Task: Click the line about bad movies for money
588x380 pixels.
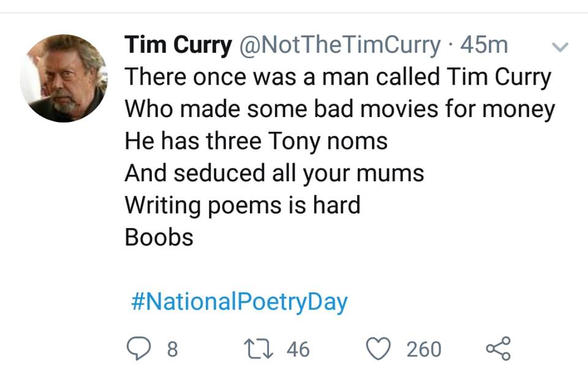Action: pos(339,109)
